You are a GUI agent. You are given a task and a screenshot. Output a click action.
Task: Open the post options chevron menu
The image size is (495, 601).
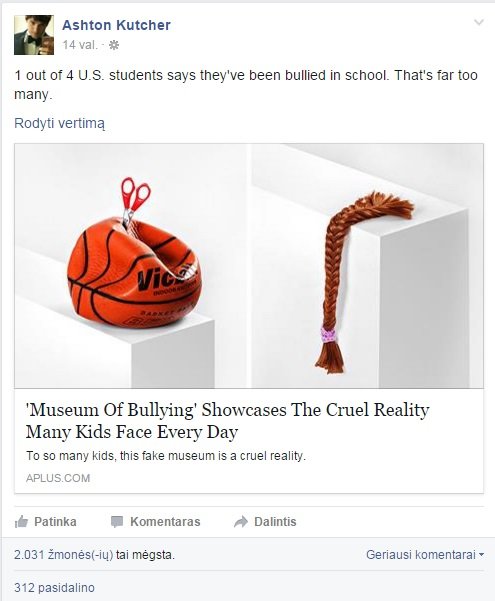point(479,22)
